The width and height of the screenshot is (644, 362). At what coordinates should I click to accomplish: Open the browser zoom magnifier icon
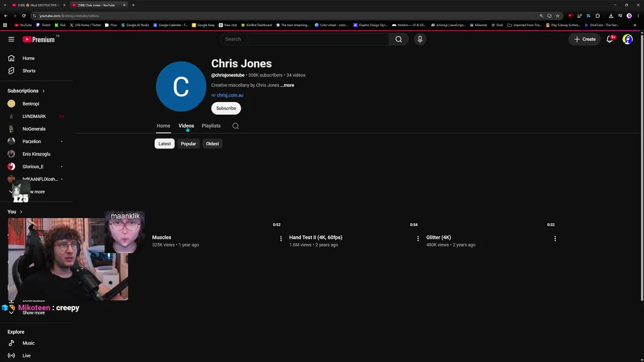point(541,16)
